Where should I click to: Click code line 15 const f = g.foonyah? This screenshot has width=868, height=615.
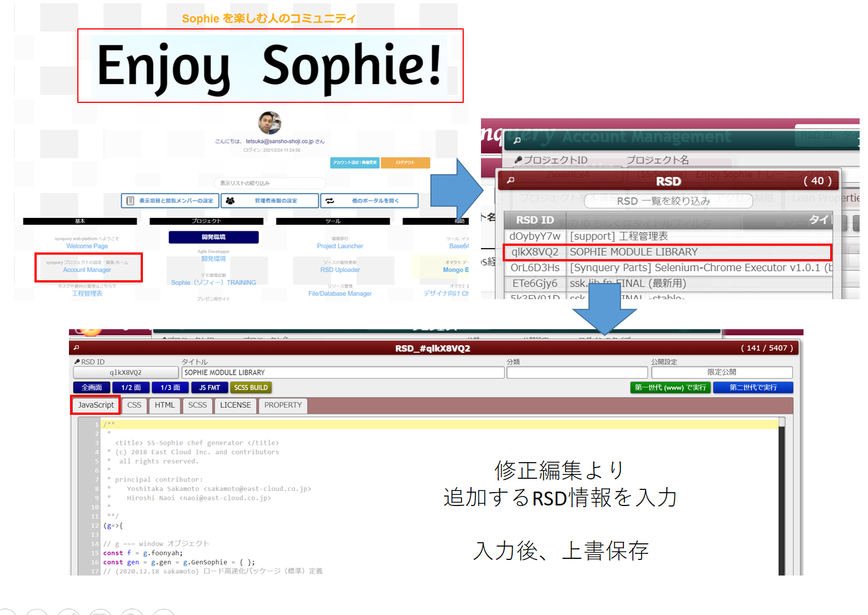tap(143, 553)
